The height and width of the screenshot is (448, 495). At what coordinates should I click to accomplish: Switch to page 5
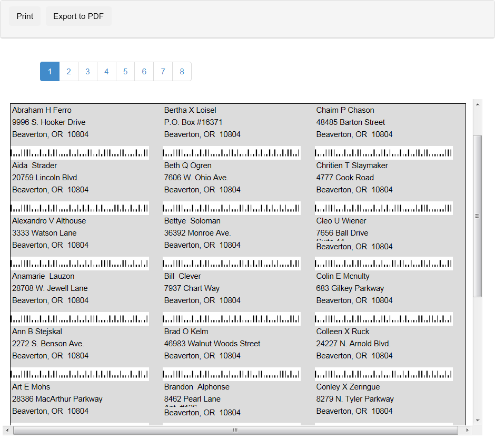click(125, 72)
